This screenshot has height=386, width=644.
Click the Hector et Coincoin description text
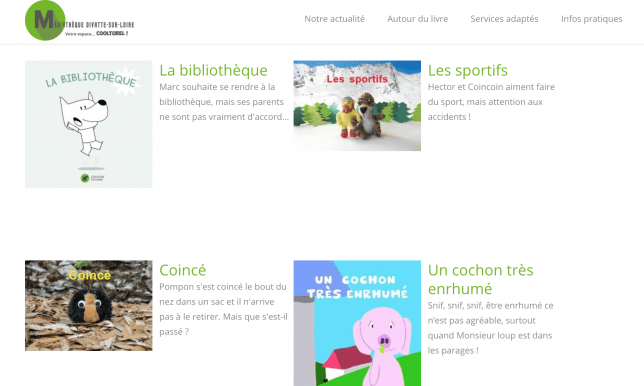click(x=491, y=102)
